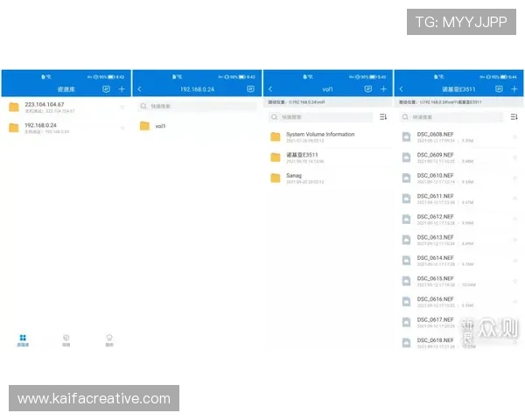Open the Sanag folder
This screenshot has width=525, height=420.
(328, 178)
